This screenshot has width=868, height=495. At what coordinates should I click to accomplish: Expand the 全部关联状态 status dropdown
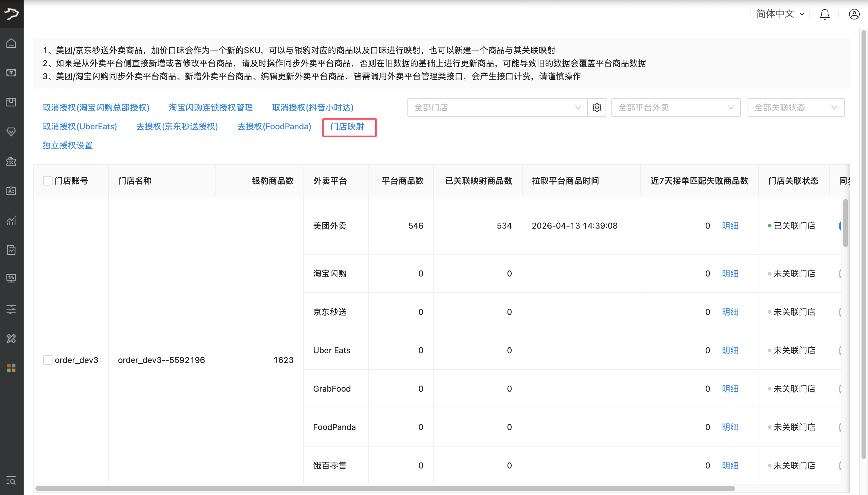[x=796, y=108]
